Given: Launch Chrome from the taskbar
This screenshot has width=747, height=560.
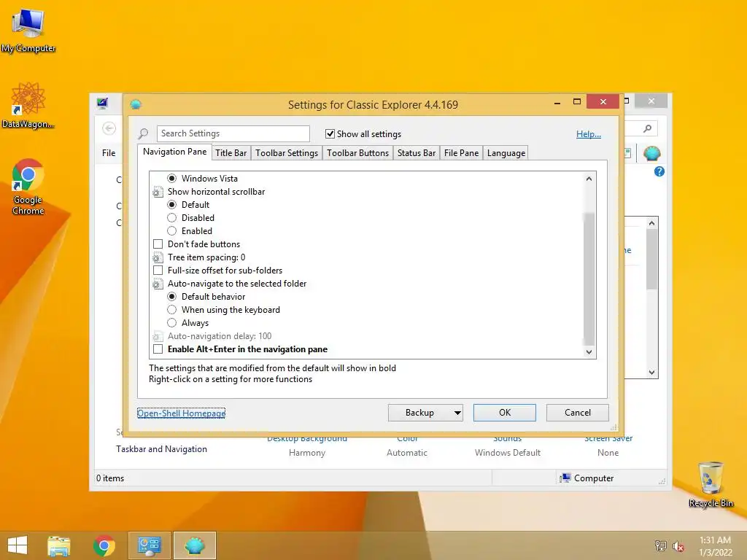Looking at the screenshot, I should (104, 545).
